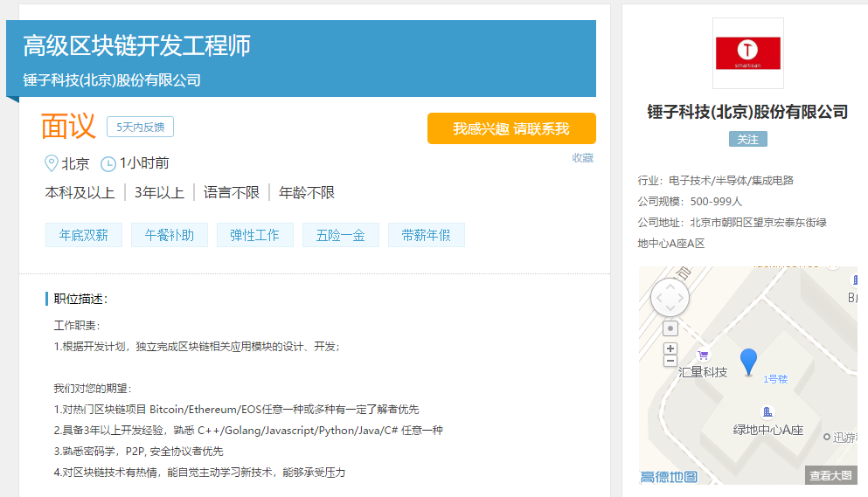Click the 五险一金 benefit tag
868x497 pixels.
click(340, 235)
